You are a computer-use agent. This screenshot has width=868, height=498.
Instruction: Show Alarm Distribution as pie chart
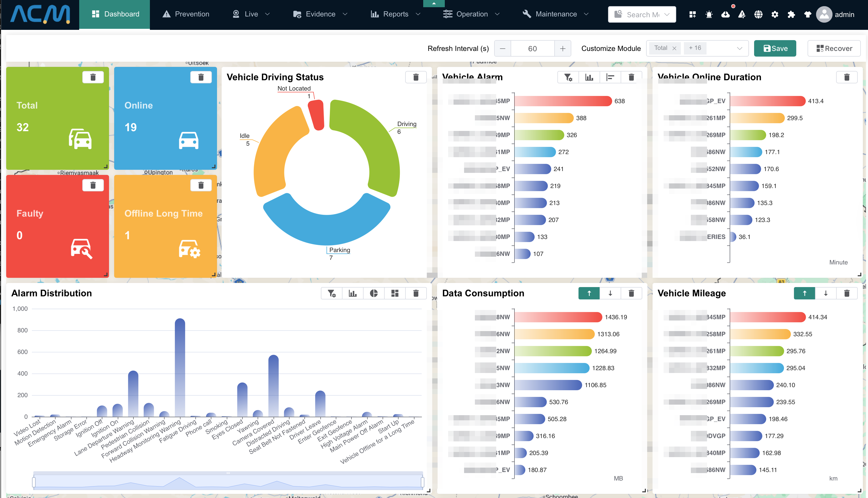point(374,293)
